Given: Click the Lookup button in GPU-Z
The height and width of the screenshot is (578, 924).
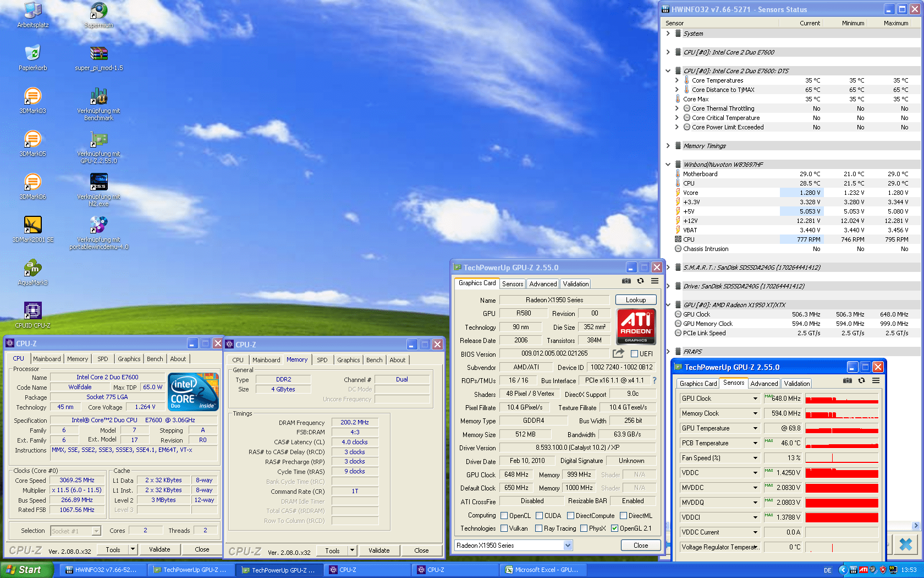Looking at the screenshot, I should 635,300.
